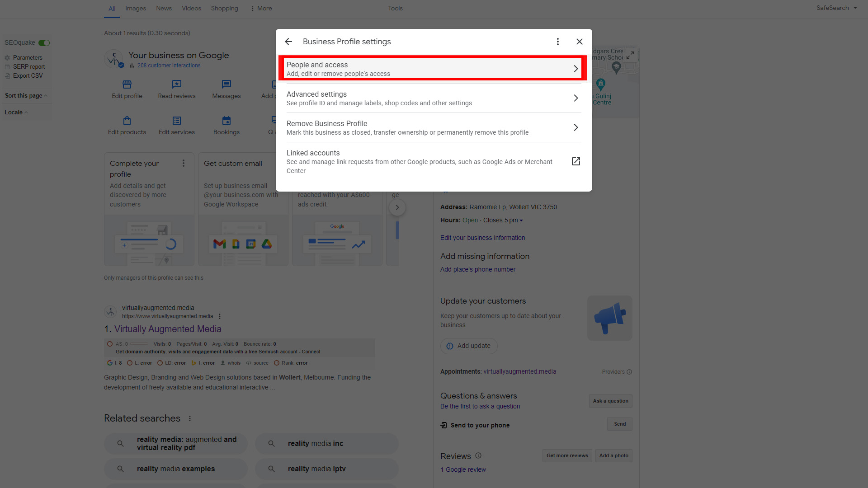Open the Bookings icon
Image resolution: width=868 pixels, height=488 pixels.
click(226, 121)
